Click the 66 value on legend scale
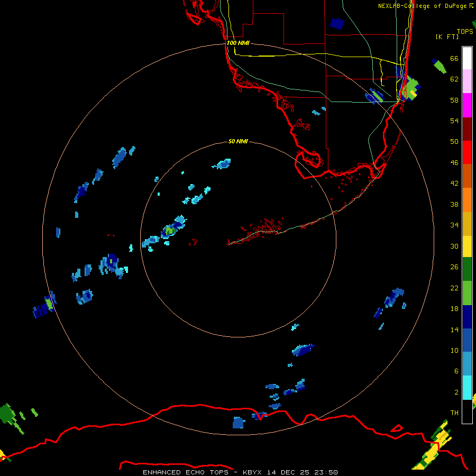476x476 pixels. (x=454, y=58)
